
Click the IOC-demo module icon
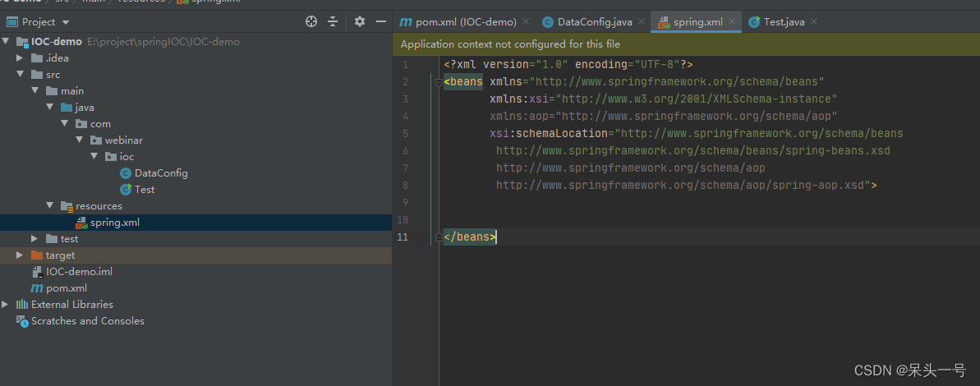pos(22,42)
